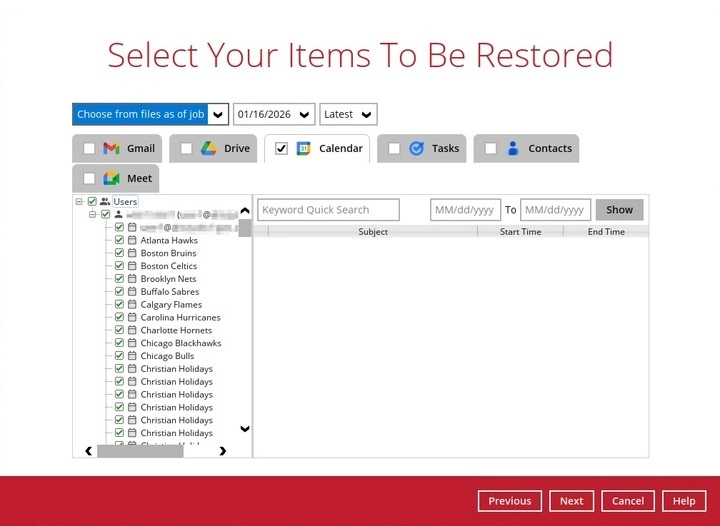Switch to the Drive tab
The width and height of the screenshot is (720, 526).
coord(237,149)
